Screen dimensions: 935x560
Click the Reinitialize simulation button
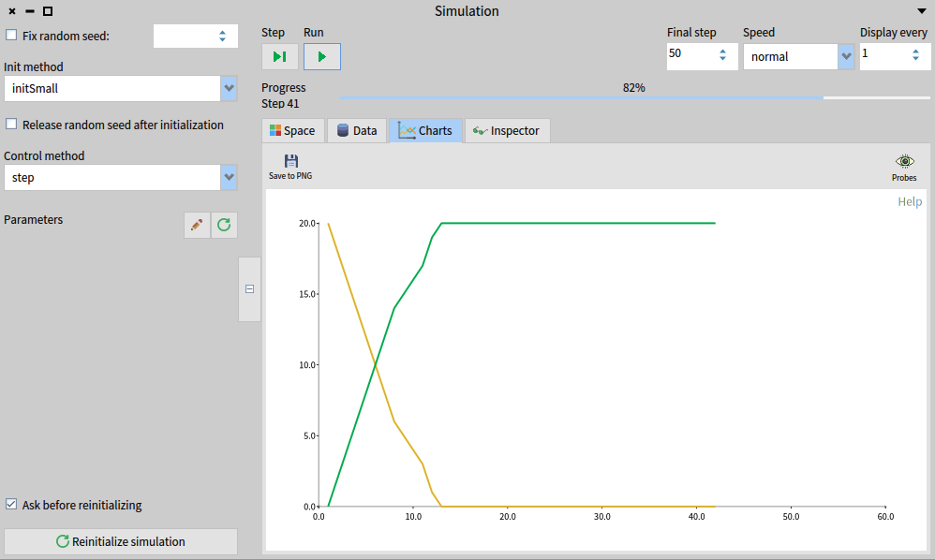(x=121, y=541)
